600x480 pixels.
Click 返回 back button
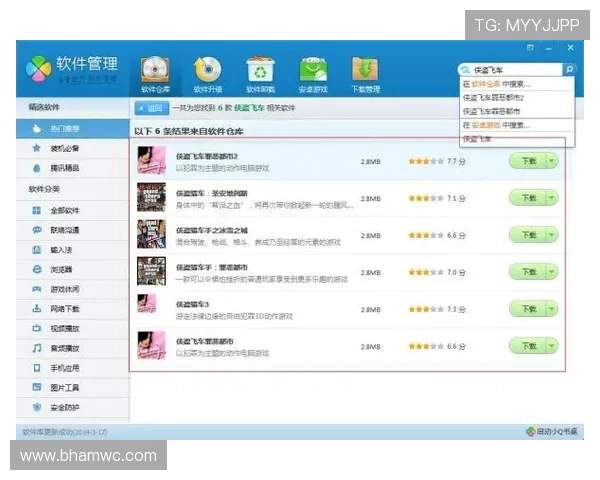(151, 107)
